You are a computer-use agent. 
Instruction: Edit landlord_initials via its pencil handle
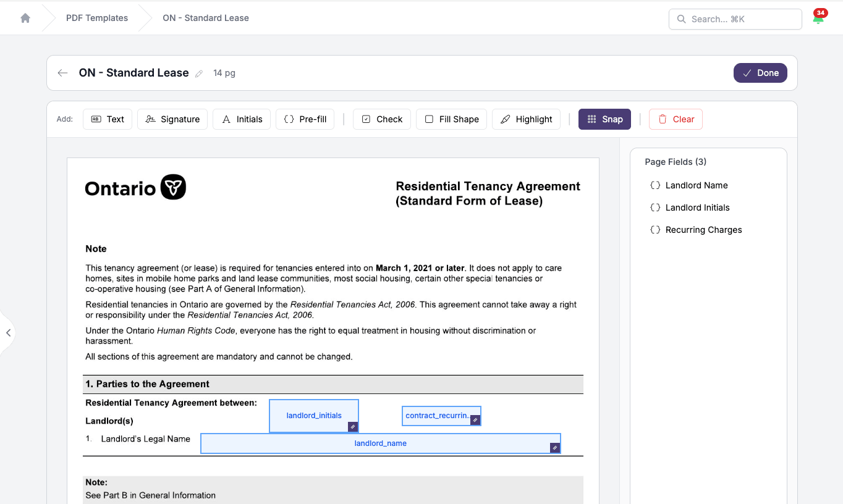[352, 427]
